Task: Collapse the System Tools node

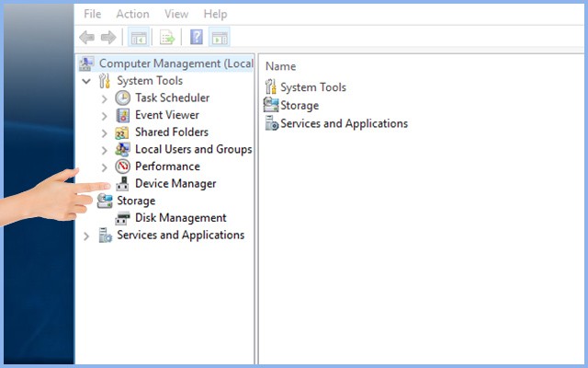Action: pos(86,81)
